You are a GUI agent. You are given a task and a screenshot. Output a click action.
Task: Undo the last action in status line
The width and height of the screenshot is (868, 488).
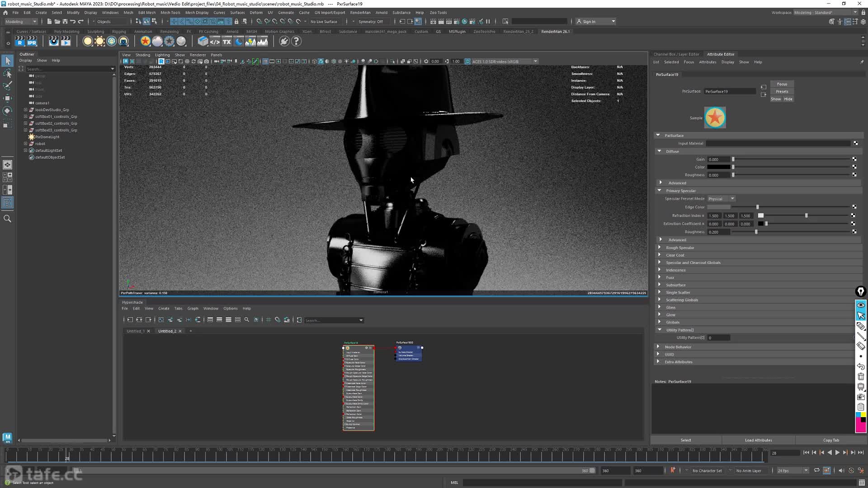point(73,22)
